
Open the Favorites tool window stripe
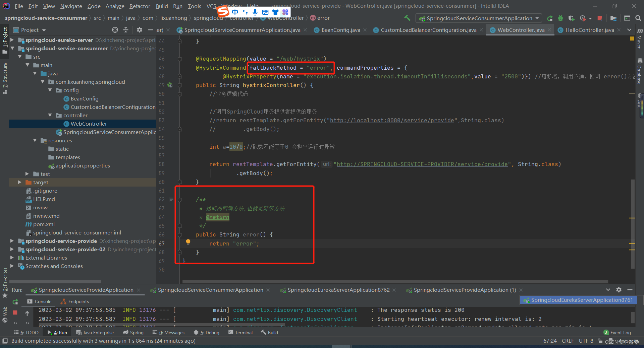[5, 282]
